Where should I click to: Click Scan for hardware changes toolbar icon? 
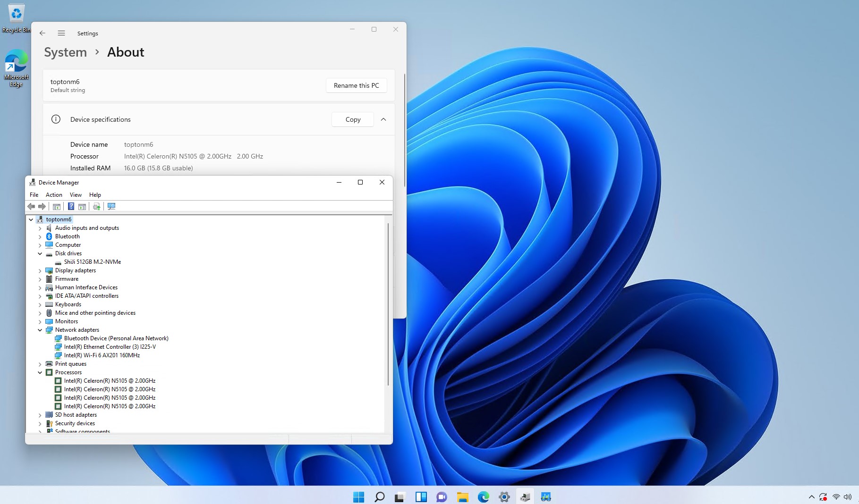click(x=111, y=206)
